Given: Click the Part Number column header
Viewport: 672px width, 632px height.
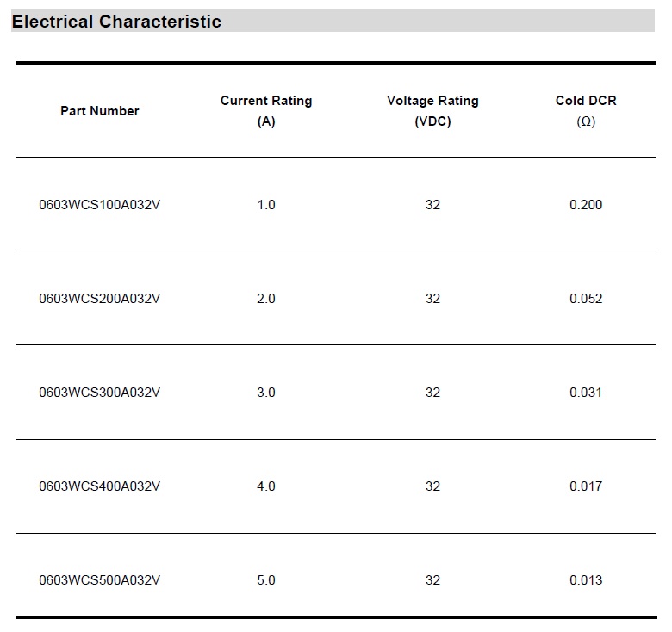Looking at the screenshot, I should pyautogui.click(x=99, y=111).
